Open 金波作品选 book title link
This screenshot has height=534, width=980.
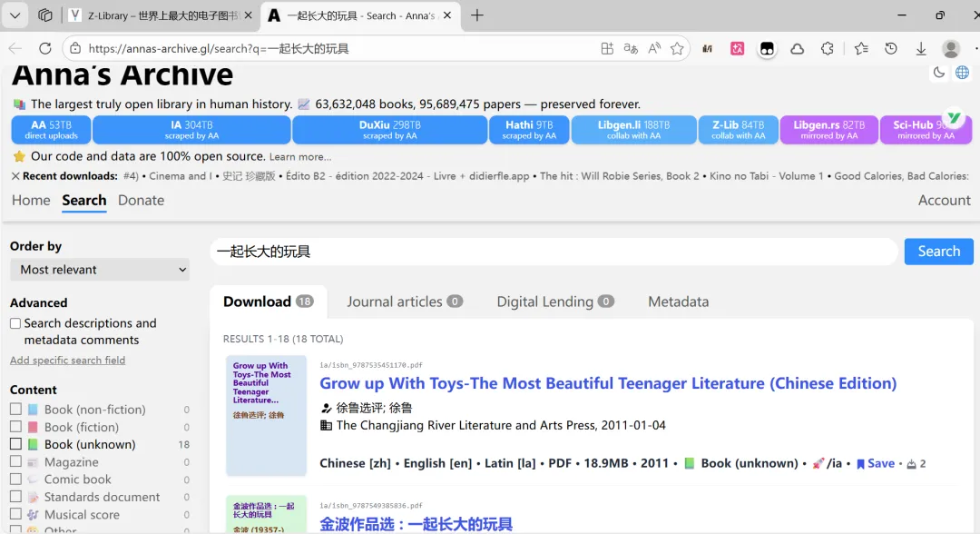(416, 524)
